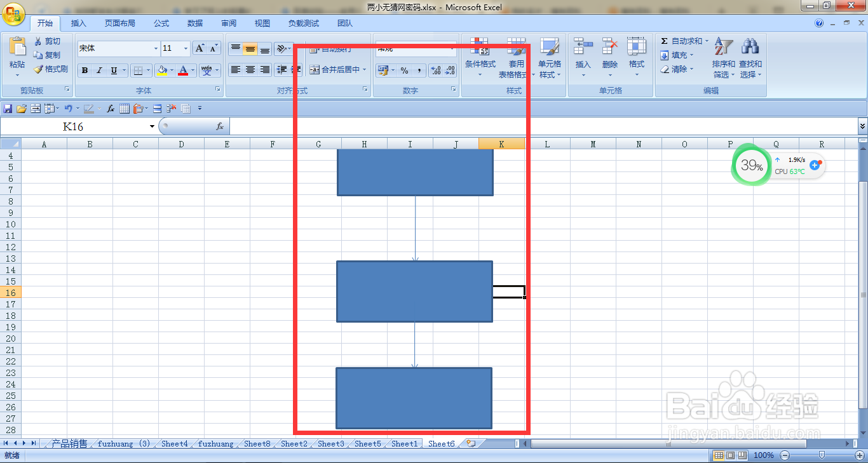
Task: Click the Page Layout view status button
Action: (x=731, y=455)
